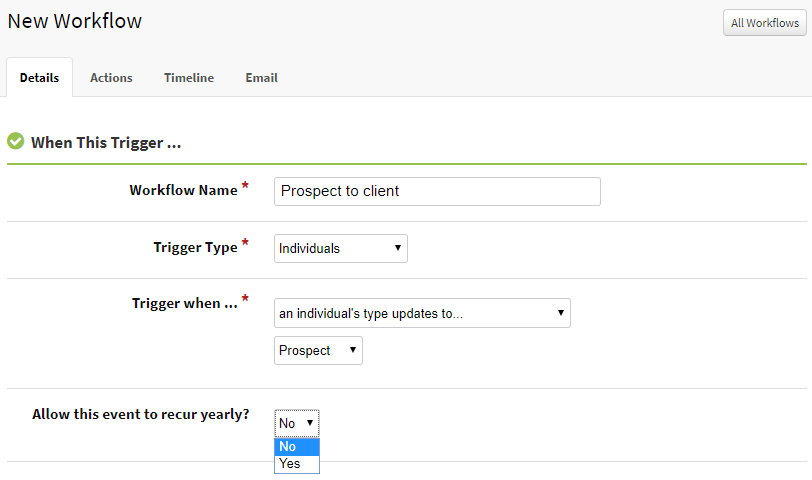The width and height of the screenshot is (812, 480).
Task: Click Allow this event to recur yearly label
Action: (x=140, y=414)
